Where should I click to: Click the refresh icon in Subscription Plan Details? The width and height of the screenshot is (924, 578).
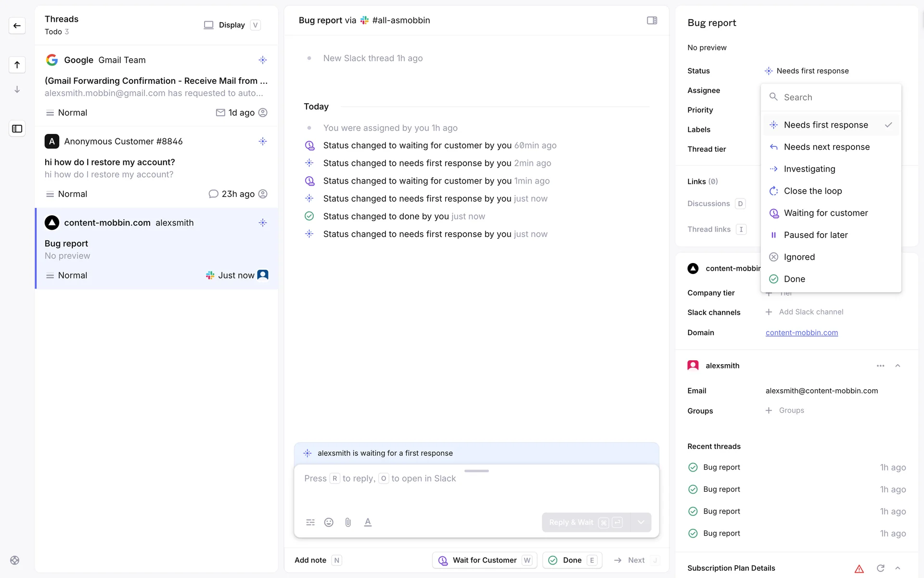(x=880, y=568)
